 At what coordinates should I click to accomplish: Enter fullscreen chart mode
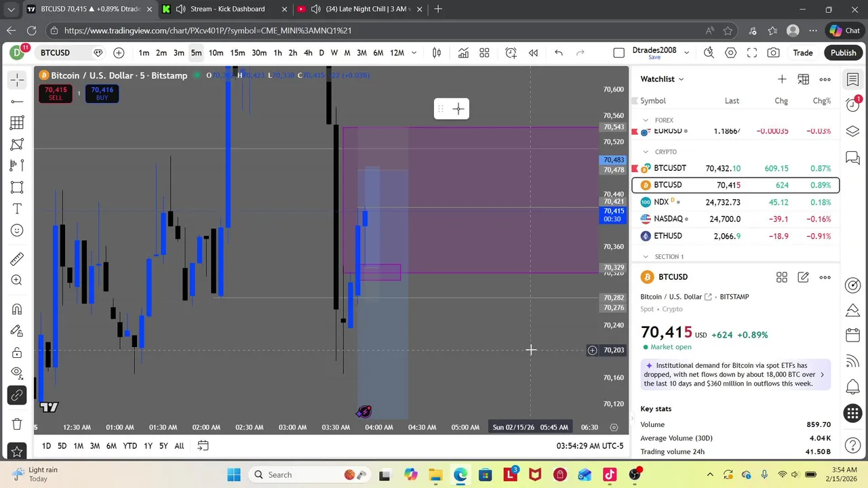[x=752, y=53]
